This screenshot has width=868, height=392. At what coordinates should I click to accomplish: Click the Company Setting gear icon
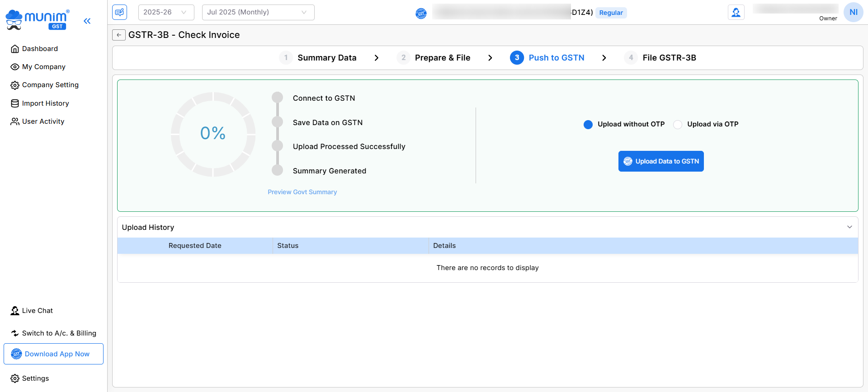15,85
